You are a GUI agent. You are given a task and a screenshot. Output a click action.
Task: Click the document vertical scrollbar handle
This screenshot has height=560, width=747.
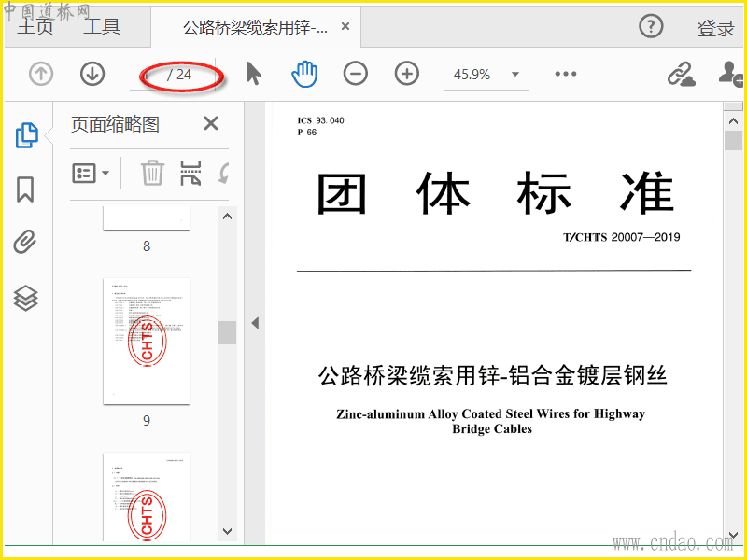click(x=733, y=141)
